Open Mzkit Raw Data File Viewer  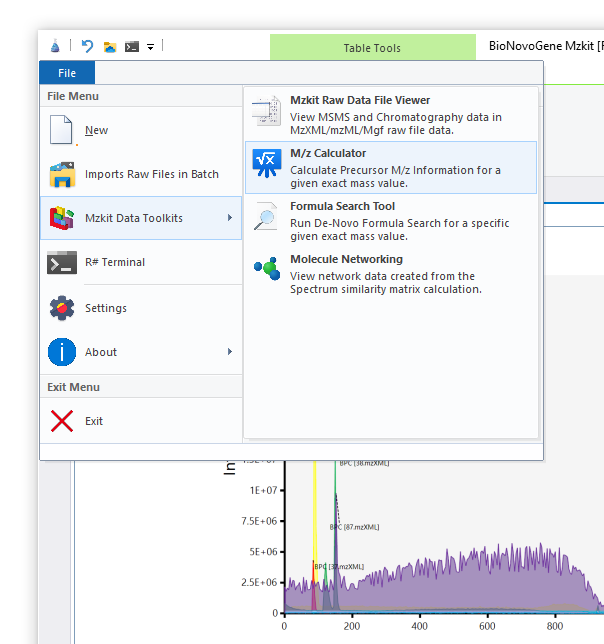click(x=390, y=115)
